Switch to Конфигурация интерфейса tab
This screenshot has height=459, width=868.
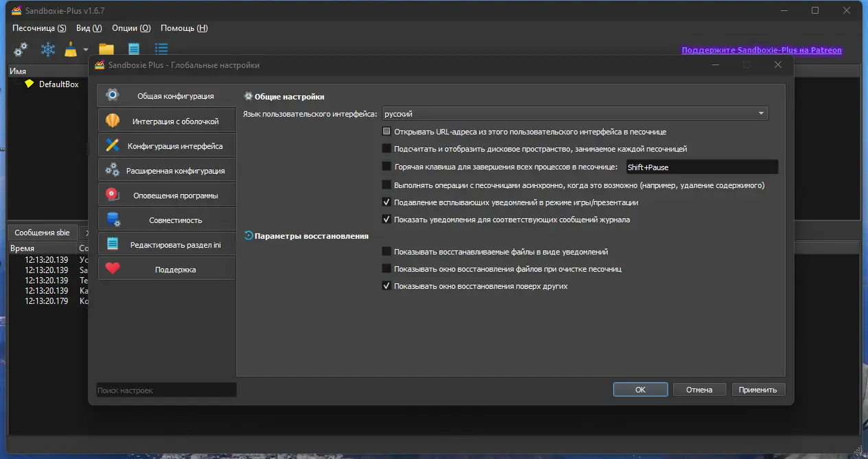(167, 145)
